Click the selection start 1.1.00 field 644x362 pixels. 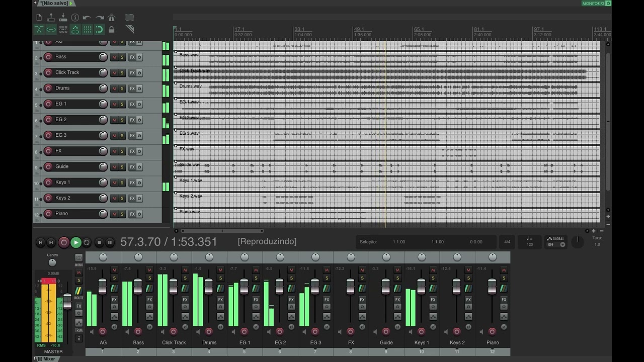399,242
